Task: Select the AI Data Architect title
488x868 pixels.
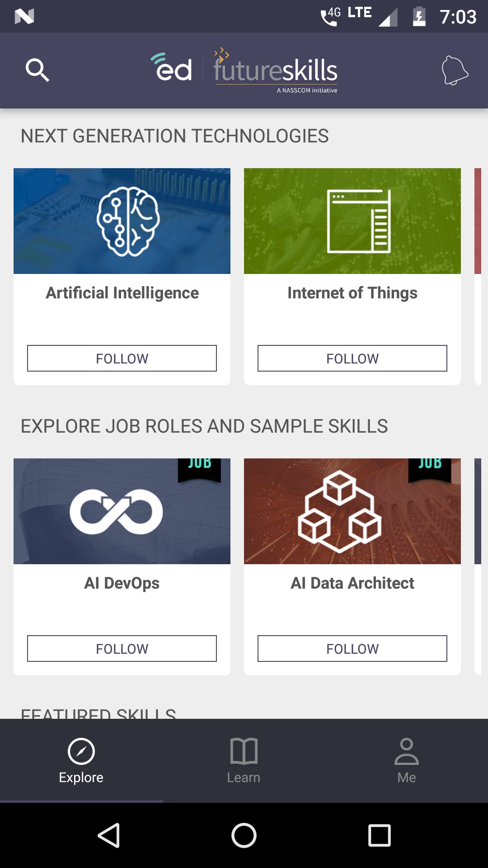Action: tap(352, 583)
